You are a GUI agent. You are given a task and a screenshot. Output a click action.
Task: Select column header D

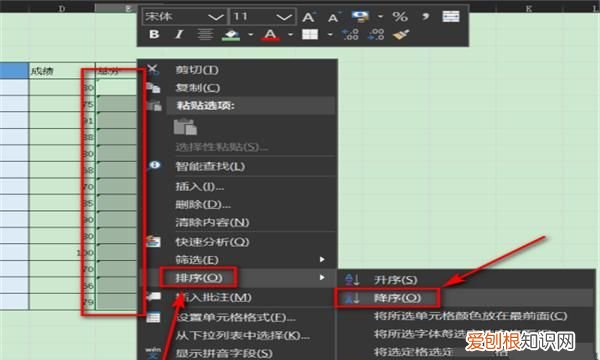tap(62, 8)
